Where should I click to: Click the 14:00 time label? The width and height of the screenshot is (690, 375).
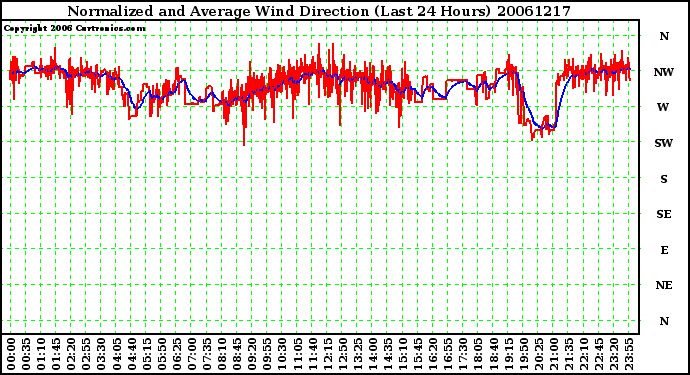(x=372, y=354)
